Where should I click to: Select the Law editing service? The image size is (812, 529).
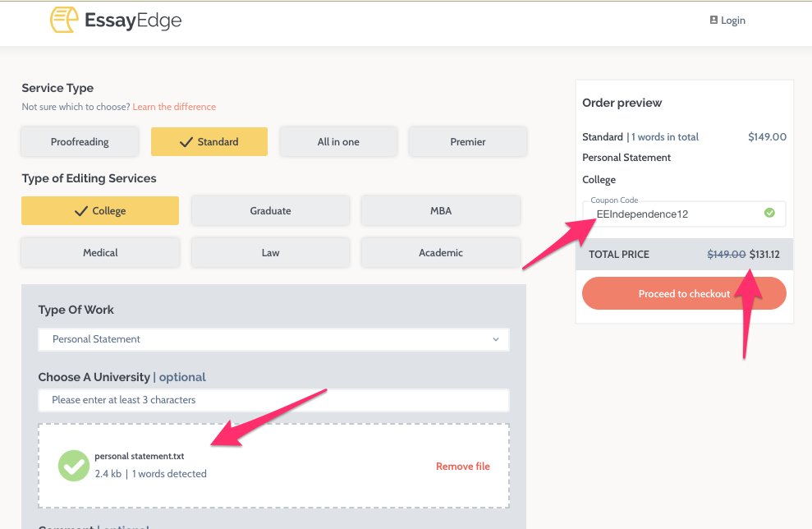(x=270, y=253)
